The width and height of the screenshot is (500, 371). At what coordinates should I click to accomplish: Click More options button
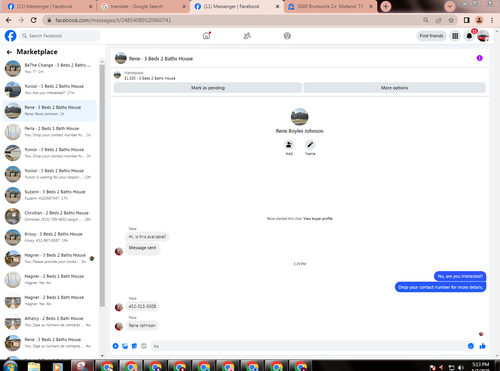tap(394, 88)
